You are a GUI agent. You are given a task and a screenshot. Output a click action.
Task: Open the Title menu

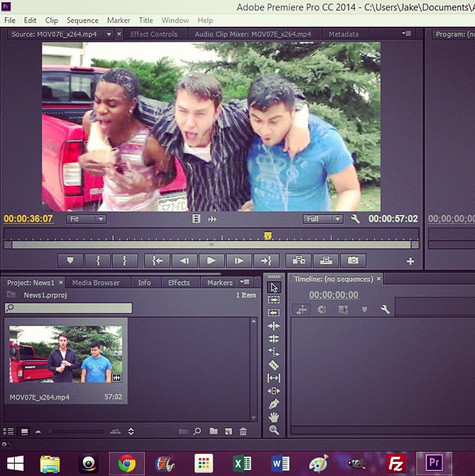click(x=146, y=20)
